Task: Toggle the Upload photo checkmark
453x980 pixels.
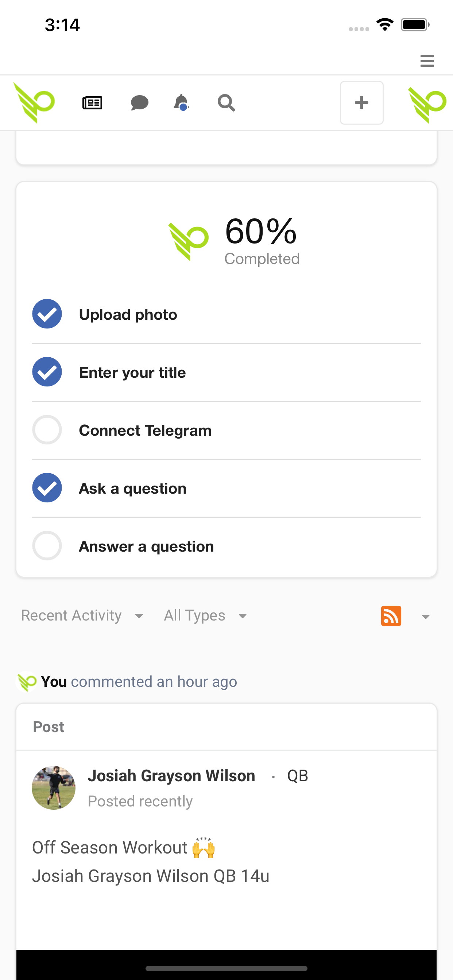Action: (47, 314)
